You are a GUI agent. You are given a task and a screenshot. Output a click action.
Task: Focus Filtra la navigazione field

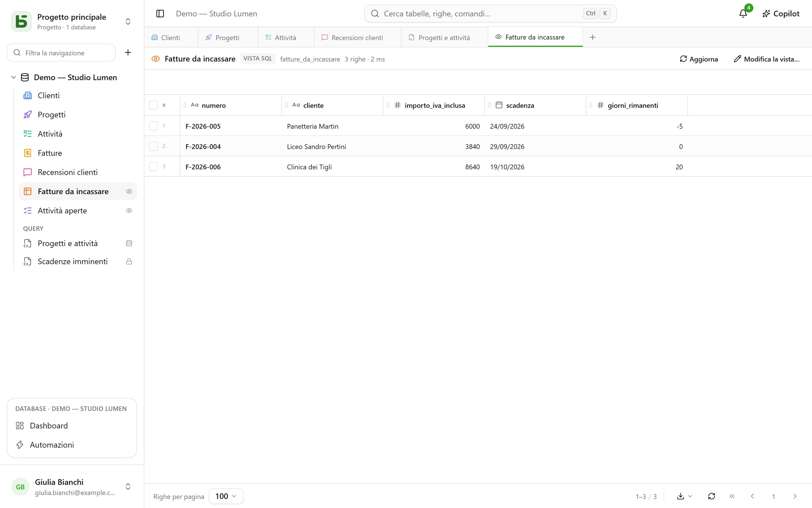(61, 53)
